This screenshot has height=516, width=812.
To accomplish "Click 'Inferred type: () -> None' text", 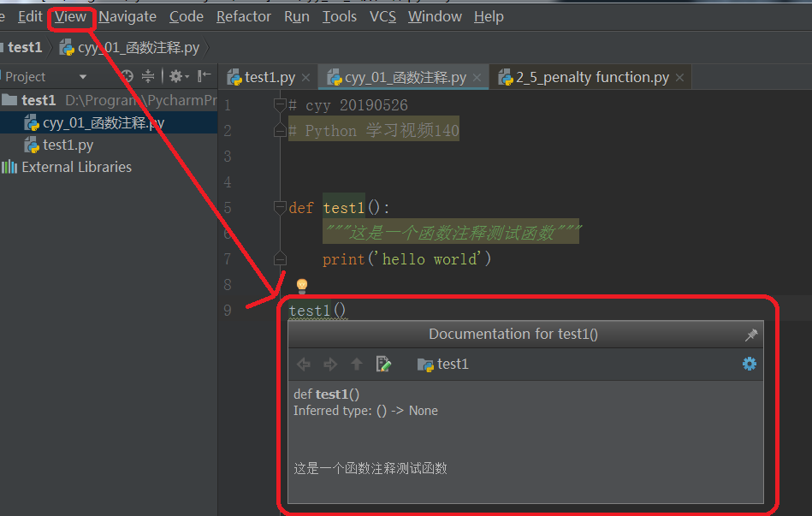I will click(x=365, y=411).
